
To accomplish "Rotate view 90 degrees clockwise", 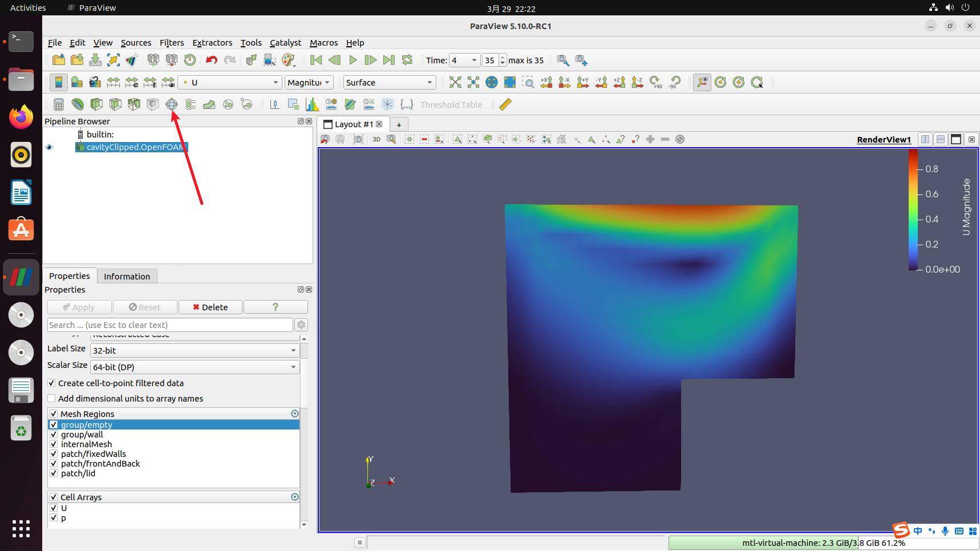I will [x=656, y=82].
